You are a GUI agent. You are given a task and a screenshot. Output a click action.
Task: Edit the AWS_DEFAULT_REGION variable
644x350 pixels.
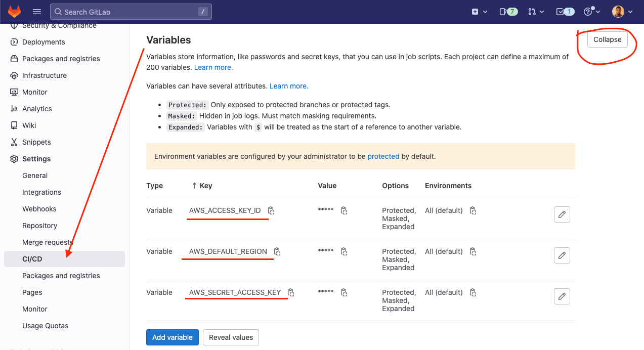click(x=562, y=255)
